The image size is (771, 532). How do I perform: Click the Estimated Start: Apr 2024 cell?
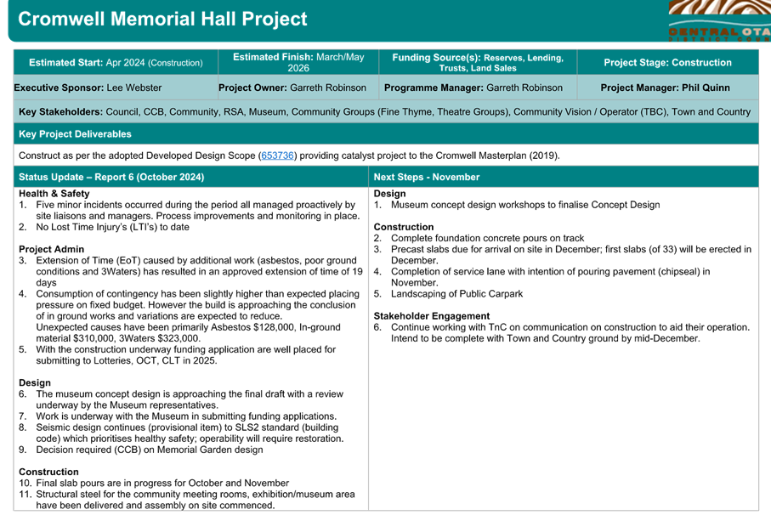coord(116,62)
